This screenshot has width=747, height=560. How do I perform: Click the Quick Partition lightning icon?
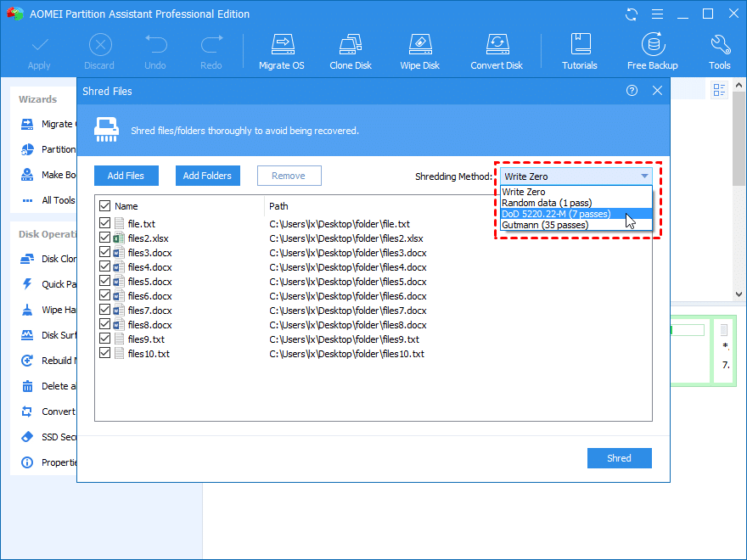click(x=27, y=284)
